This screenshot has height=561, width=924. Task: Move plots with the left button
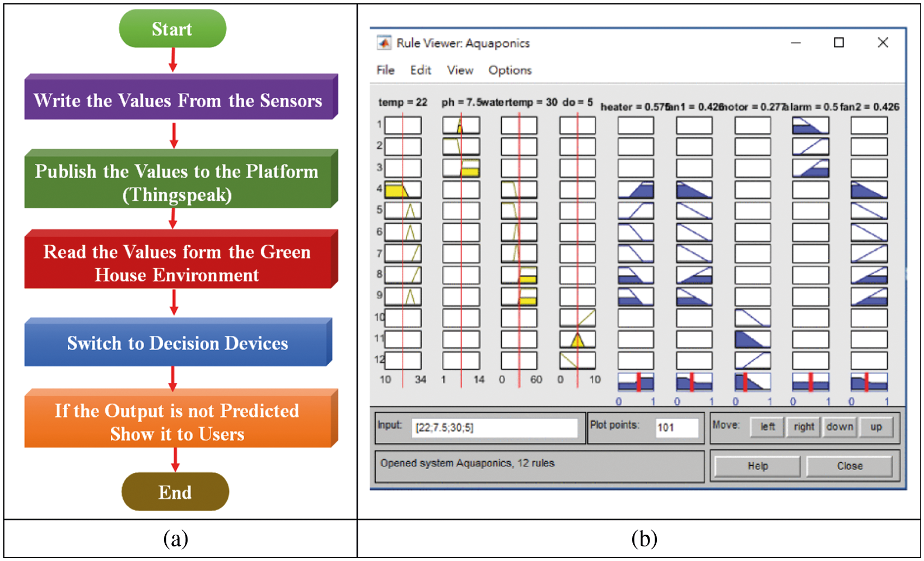point(767,427)
